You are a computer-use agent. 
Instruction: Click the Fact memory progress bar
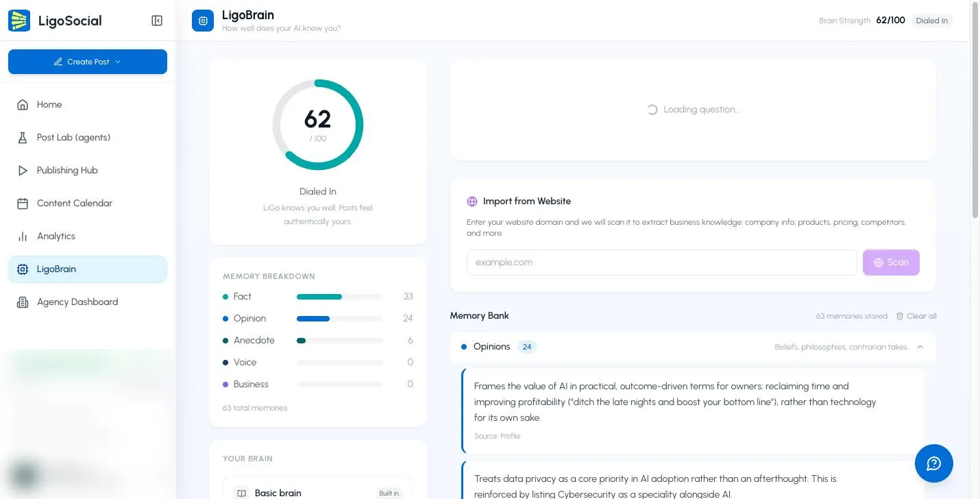click(x=339, y=297)
